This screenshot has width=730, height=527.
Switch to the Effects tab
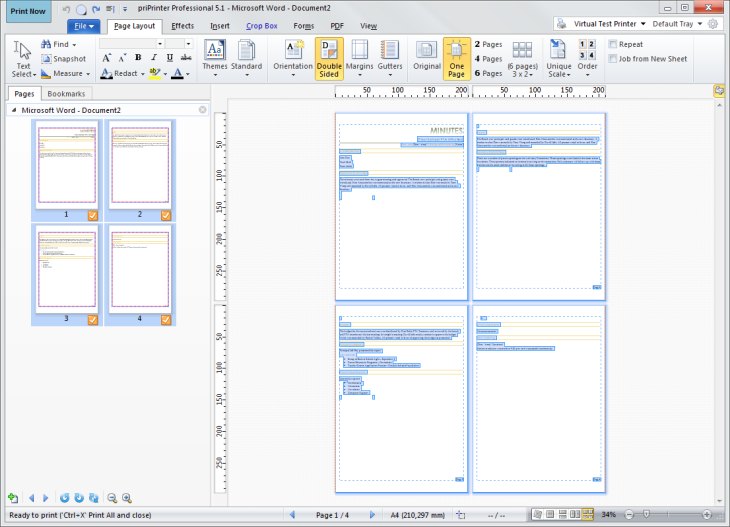point(182,26)
